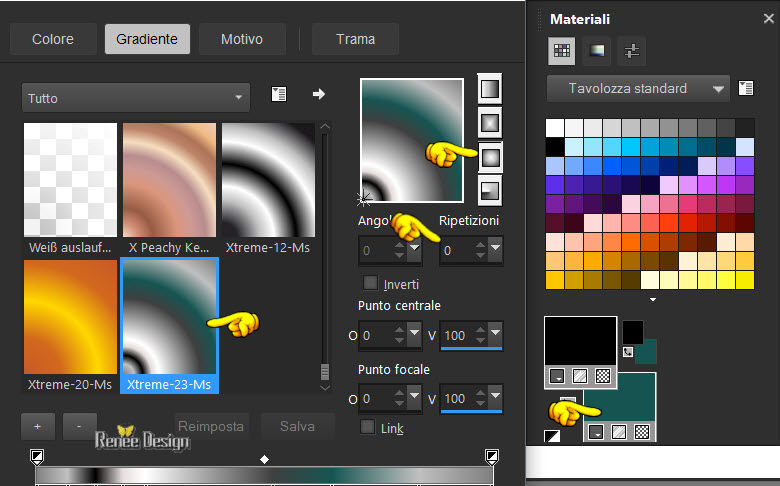Click the Reimposta button
The image size is (780, 486).
pyautogui.click(x=211, y=426)
